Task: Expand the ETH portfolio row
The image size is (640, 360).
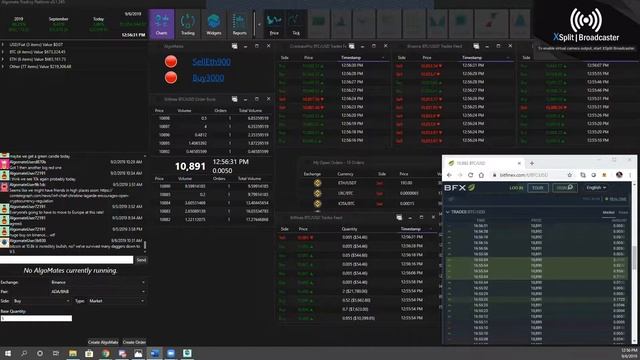Action: [3, 59]
